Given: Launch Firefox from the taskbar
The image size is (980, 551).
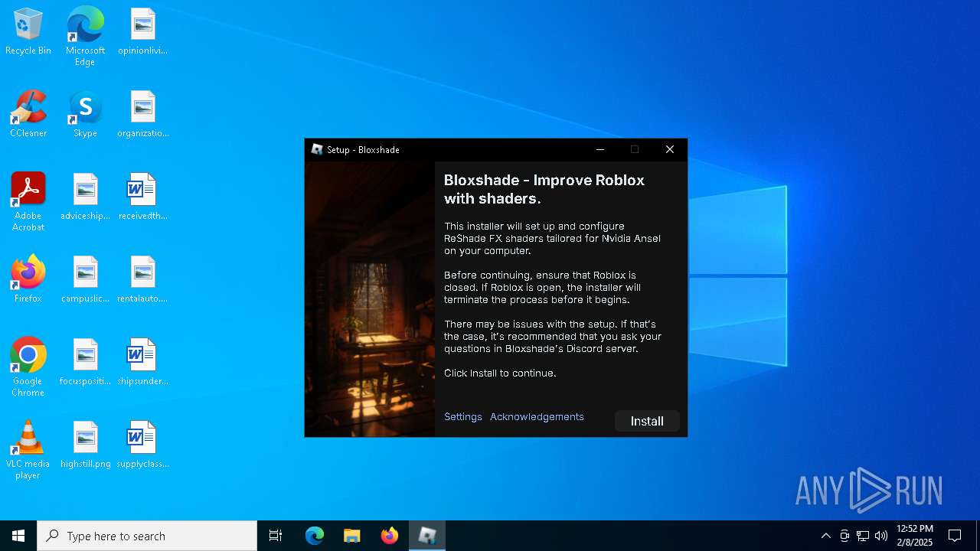Looking at the screenshot, I should tap(390, 536).
